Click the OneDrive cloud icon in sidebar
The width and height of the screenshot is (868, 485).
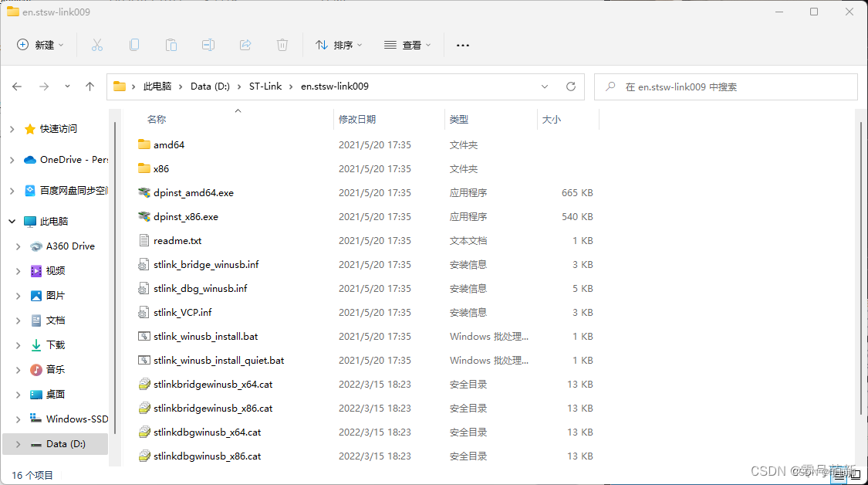coord(30,160)
